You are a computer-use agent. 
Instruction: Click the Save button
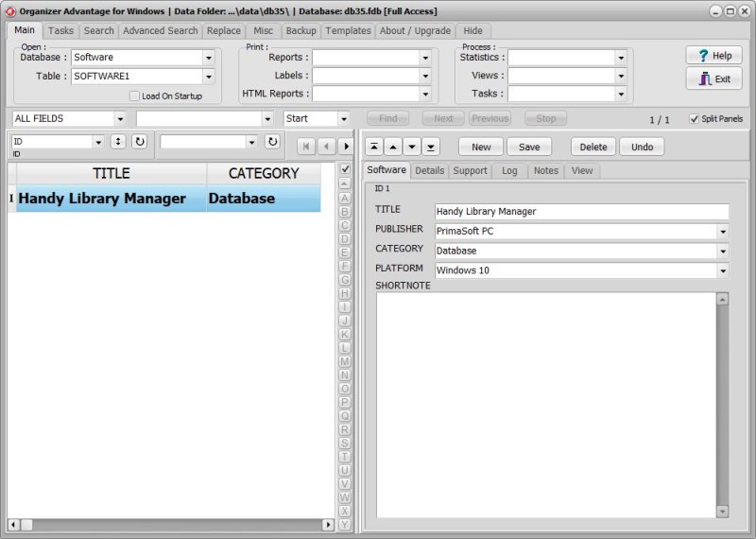point(529,148)
